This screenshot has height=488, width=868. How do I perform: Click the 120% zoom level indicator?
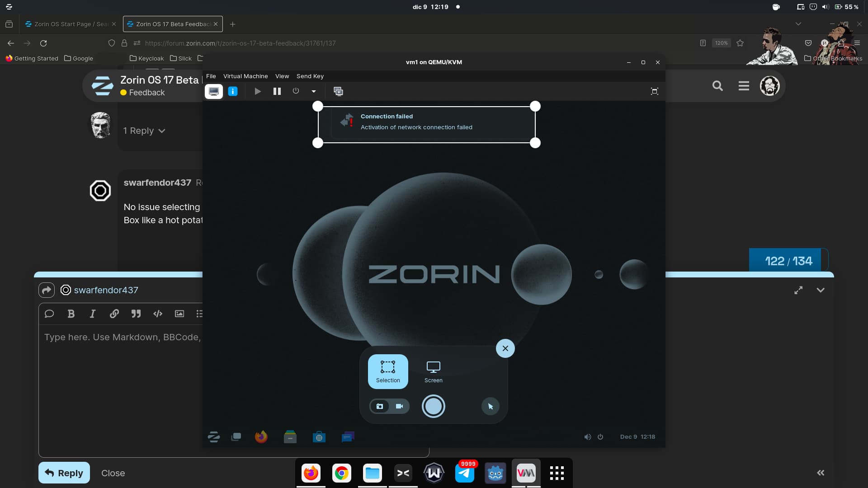pyautogui.click(x=721, y=43)
